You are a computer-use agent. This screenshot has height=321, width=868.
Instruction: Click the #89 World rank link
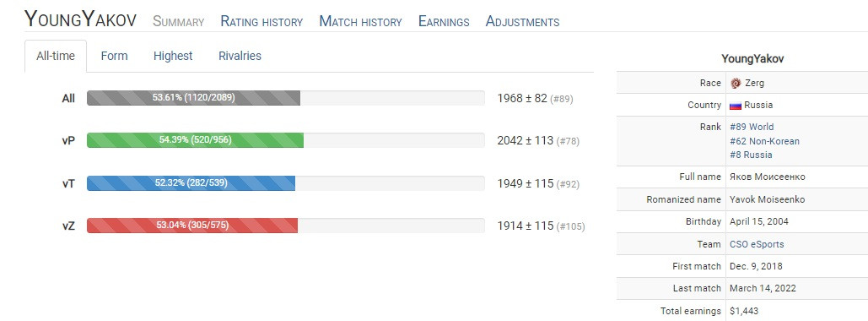tap(752, 127)
